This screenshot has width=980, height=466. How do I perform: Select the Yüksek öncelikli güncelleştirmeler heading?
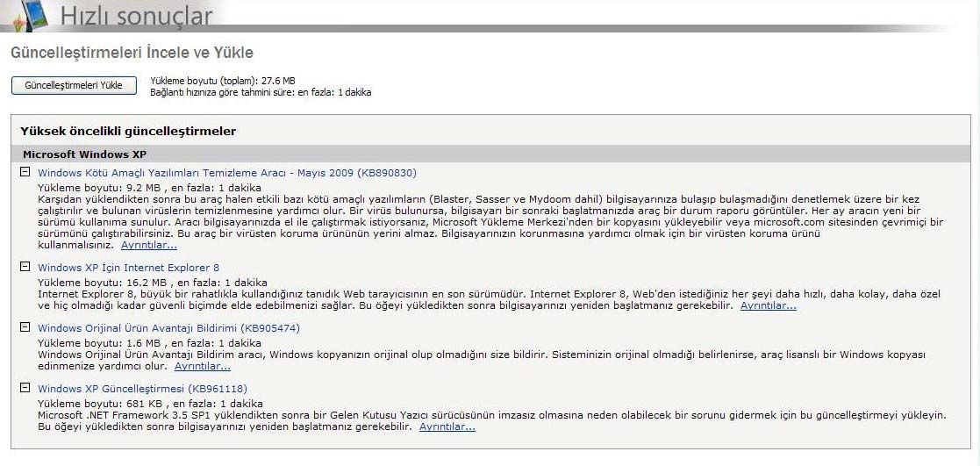click(128, 132)
